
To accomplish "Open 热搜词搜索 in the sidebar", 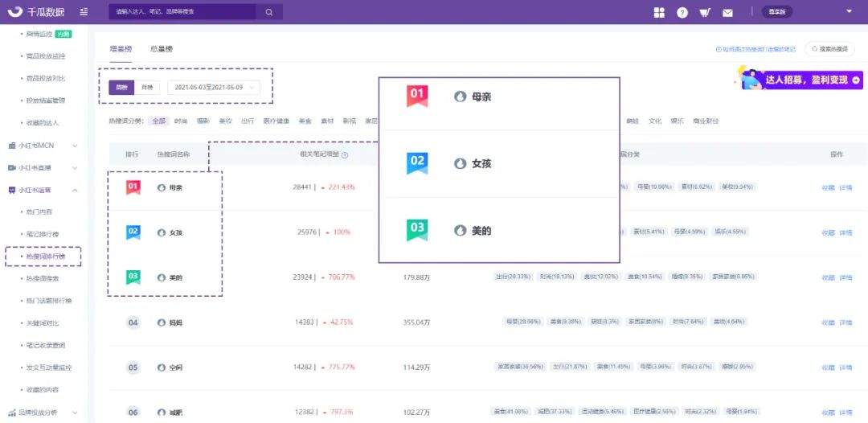I will 42,278.
